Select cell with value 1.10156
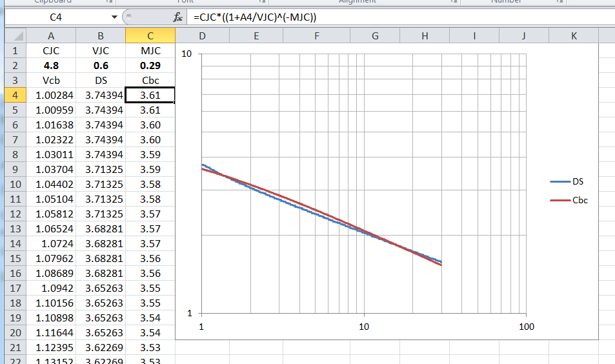Viewport: 615px width, 364px height. click(51, 303)
